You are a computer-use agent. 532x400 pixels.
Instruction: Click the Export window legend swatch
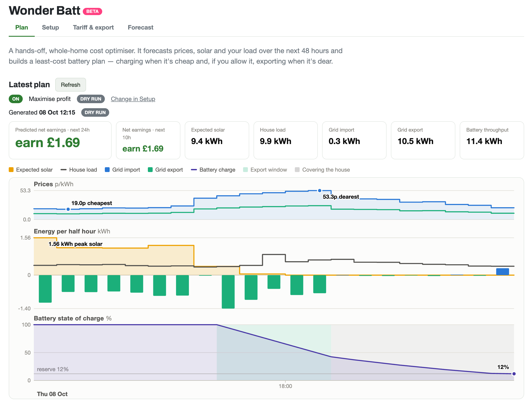pos(245,170)
